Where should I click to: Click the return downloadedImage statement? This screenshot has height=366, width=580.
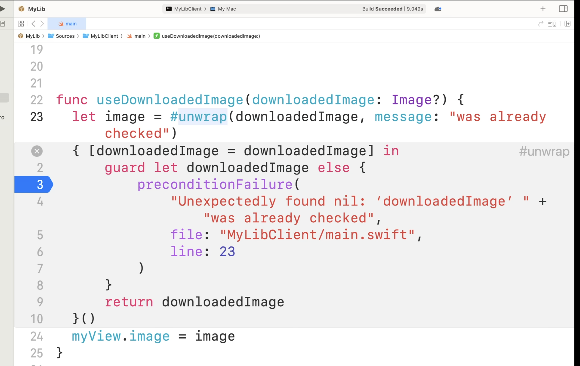[x=195, y=302]
